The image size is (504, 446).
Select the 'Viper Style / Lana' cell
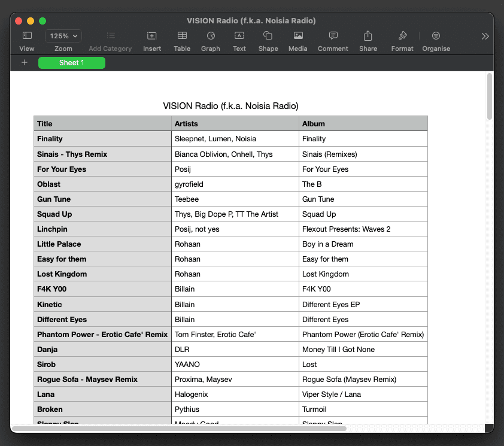(x=363, y=395)
